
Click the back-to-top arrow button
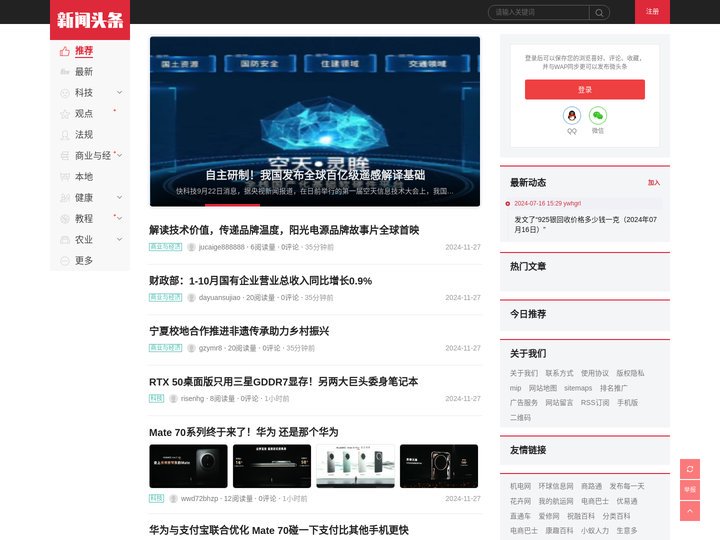pyautogui.click(x=690, y=511)
